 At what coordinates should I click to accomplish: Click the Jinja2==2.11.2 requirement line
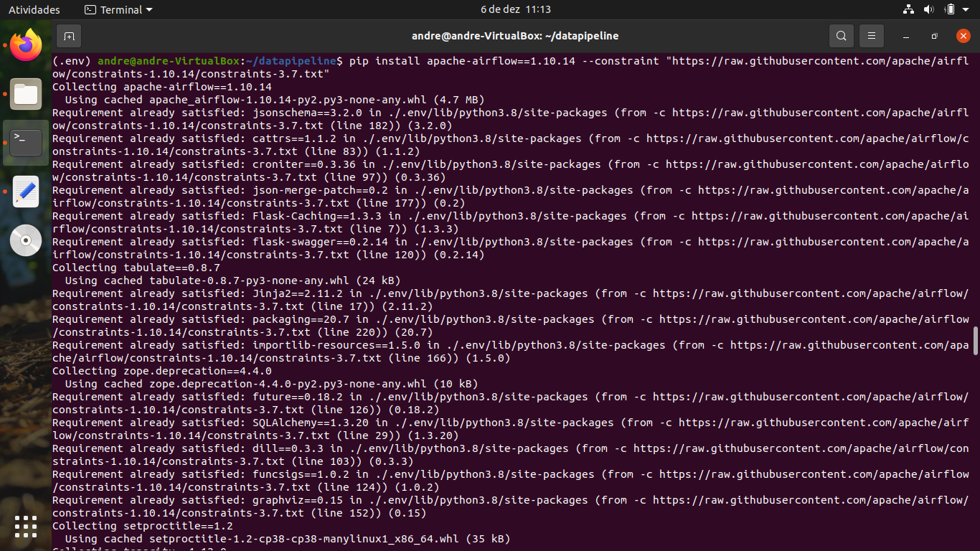(x=510, y=300)
